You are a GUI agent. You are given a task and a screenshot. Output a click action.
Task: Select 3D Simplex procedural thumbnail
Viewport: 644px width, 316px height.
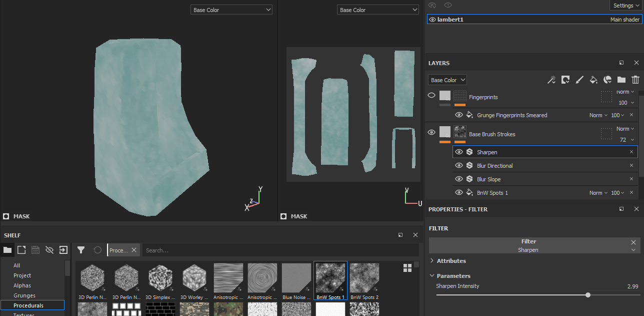coord(160,281)
